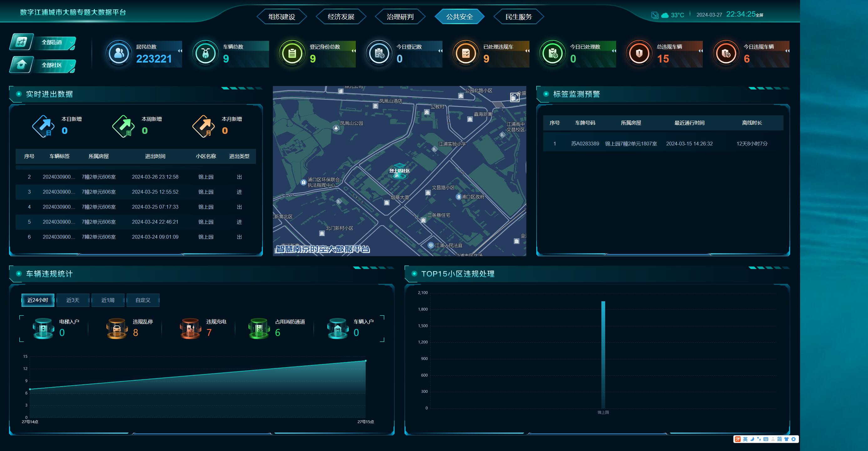868x451 pixels.
Task: Expand the 今日登记数 card arrows
Action: pos(440,51)
